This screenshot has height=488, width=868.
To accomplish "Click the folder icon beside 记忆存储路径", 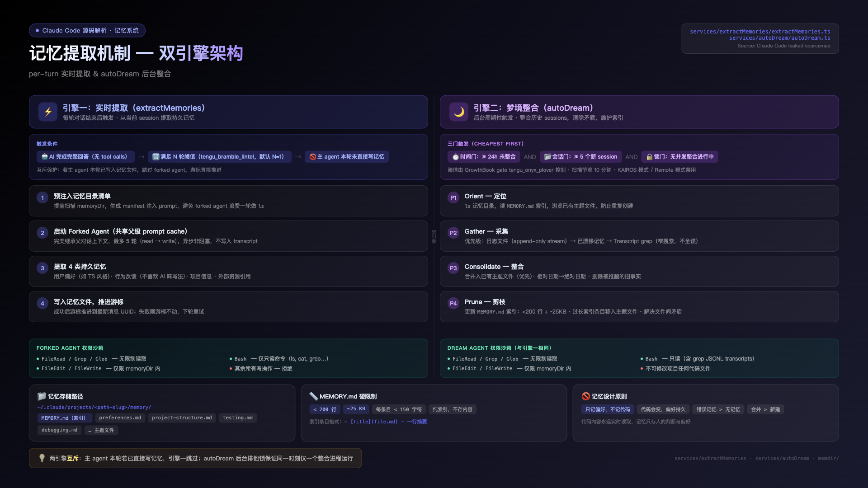I will point(42,396).
